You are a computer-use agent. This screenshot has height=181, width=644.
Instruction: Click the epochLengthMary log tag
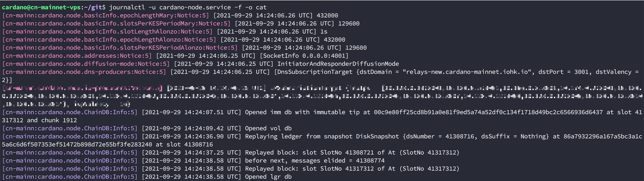pos(106,15)
